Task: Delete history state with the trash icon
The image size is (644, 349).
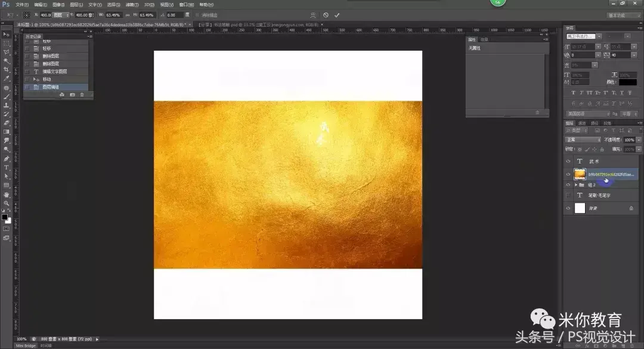Action: pyautogui.click(x=82, y=95)
